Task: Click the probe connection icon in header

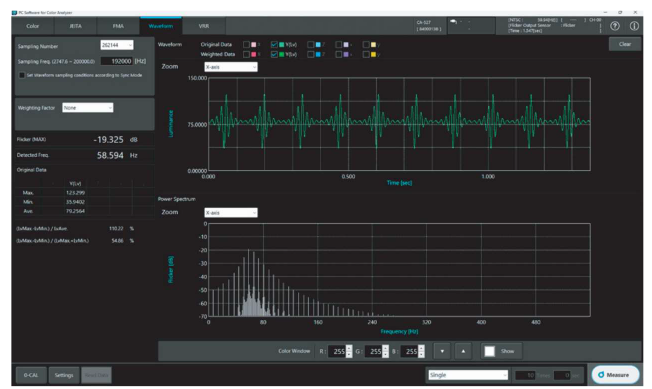Action: (453, 22)
